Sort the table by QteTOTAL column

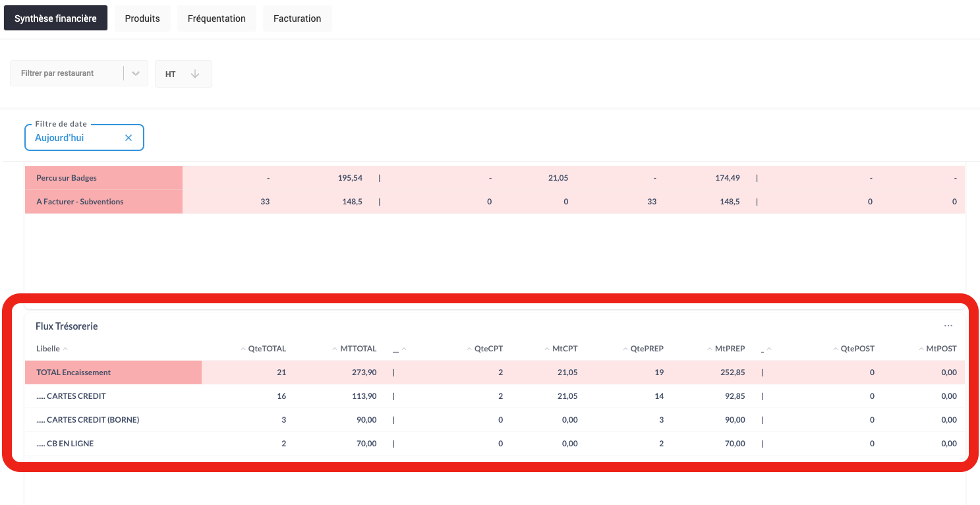(266, 349)
